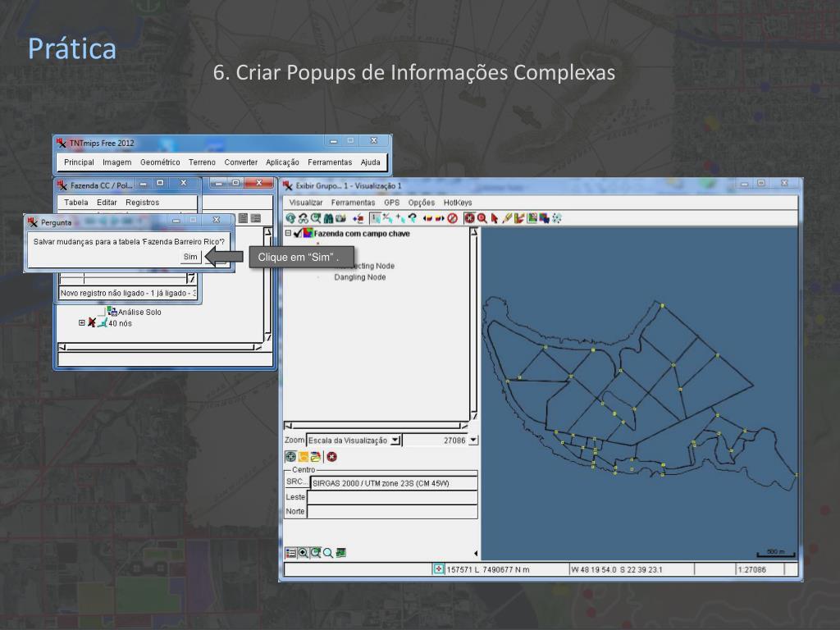Click the light blue snowflake toolbar icon
The width and height of the screenshot is (840, 630).
[557, 218]
